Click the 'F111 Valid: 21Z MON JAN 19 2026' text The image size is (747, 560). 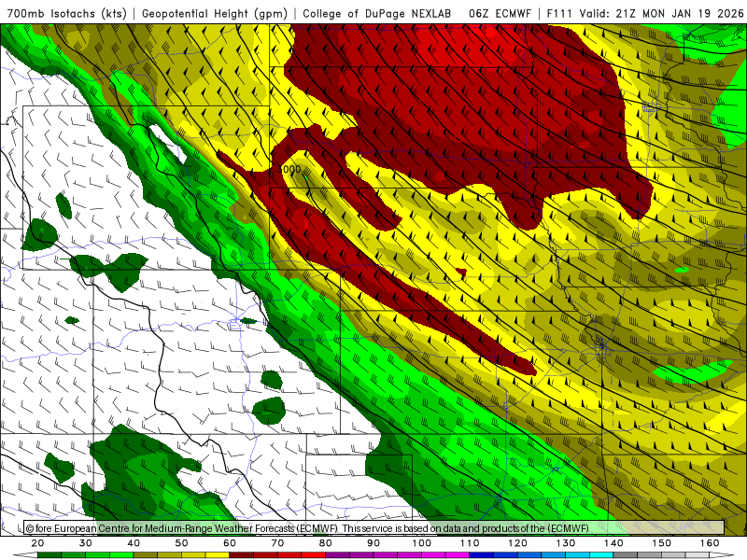[644, 13]
